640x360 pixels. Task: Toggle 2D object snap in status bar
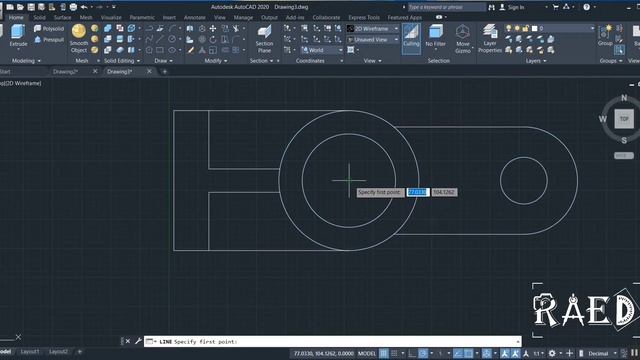coord(469,353)
